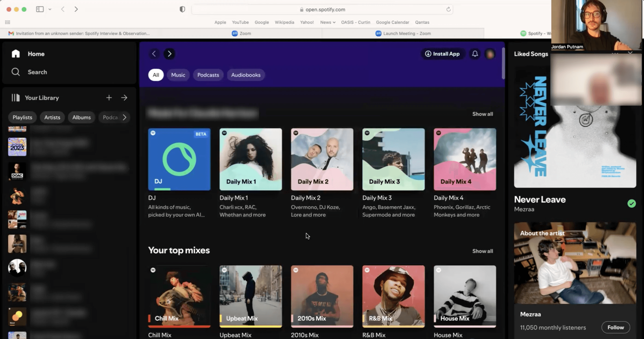Open the About the artist photo
Image resolution: width=644 pixels, height=339 pixels.
575,263
